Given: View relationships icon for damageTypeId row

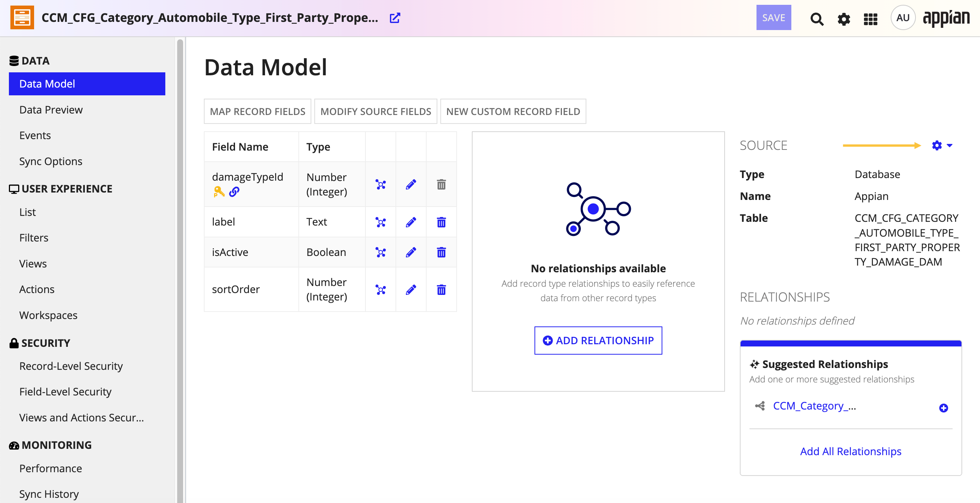Looking at the screenshot, I should [x=380, y=185].
